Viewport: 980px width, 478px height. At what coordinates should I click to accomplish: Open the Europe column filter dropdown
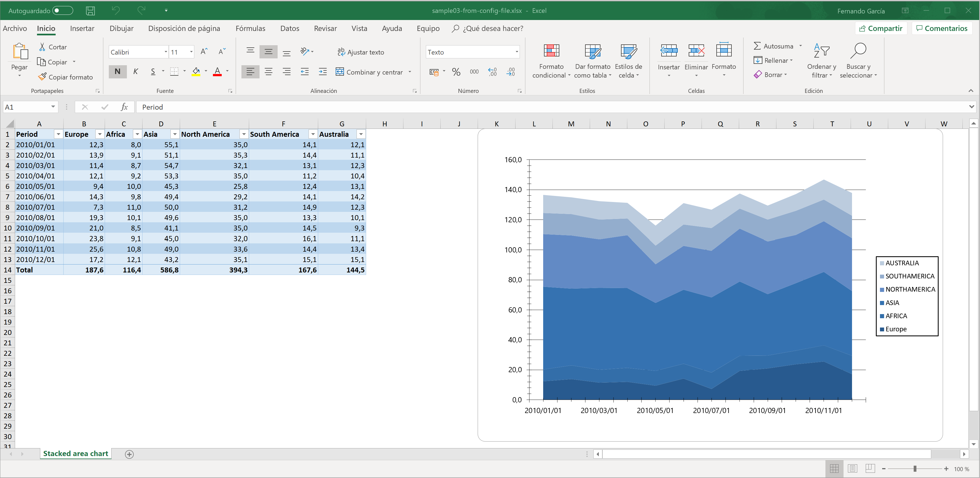(100, 134)
